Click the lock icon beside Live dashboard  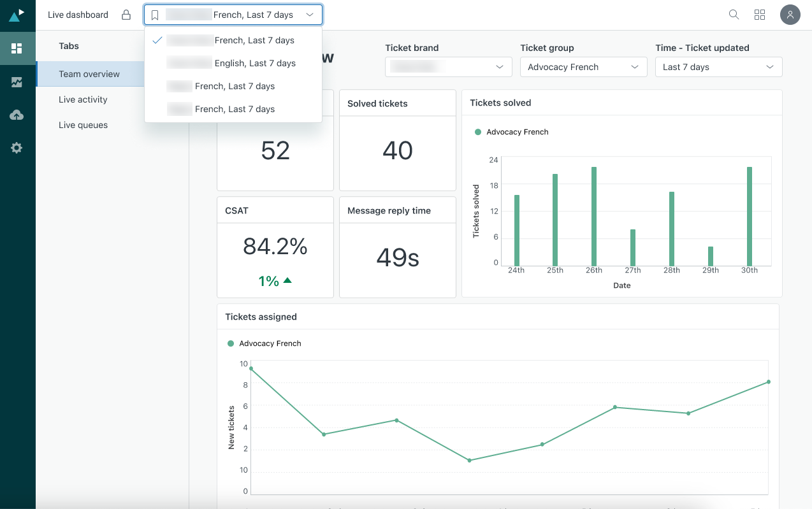click(x=126, y=15)
